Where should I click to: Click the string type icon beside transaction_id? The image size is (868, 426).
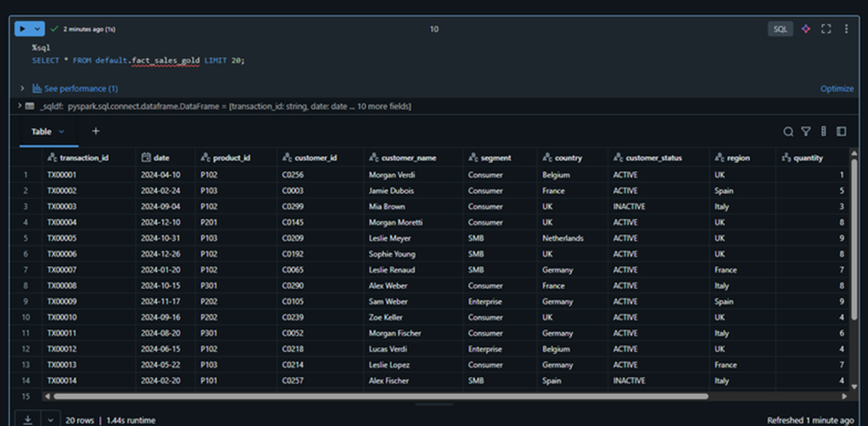pos(52,158)
